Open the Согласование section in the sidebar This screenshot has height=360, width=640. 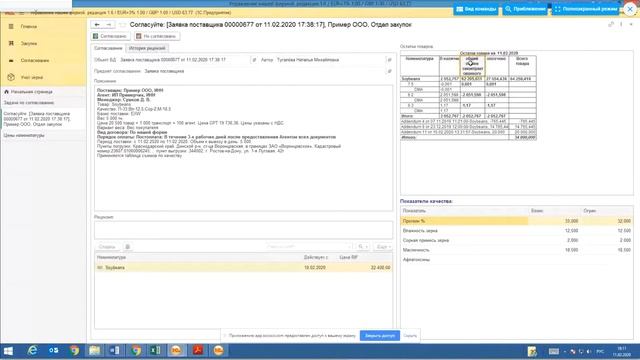35,60
